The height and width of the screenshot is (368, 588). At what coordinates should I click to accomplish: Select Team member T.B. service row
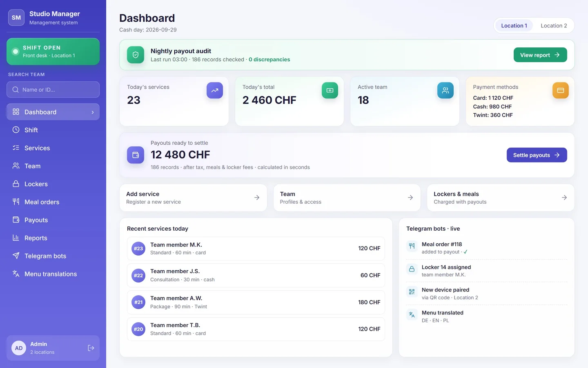256,330
